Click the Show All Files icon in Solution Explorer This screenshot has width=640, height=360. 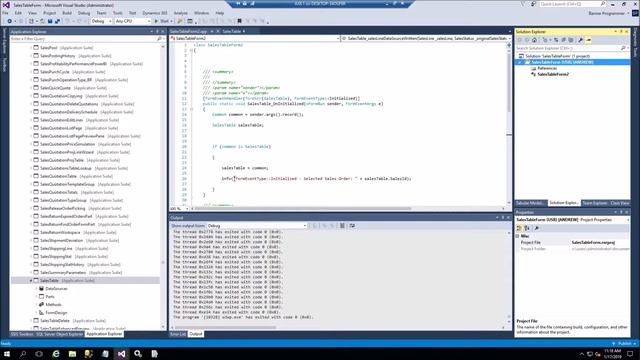[x=571, y=40]
